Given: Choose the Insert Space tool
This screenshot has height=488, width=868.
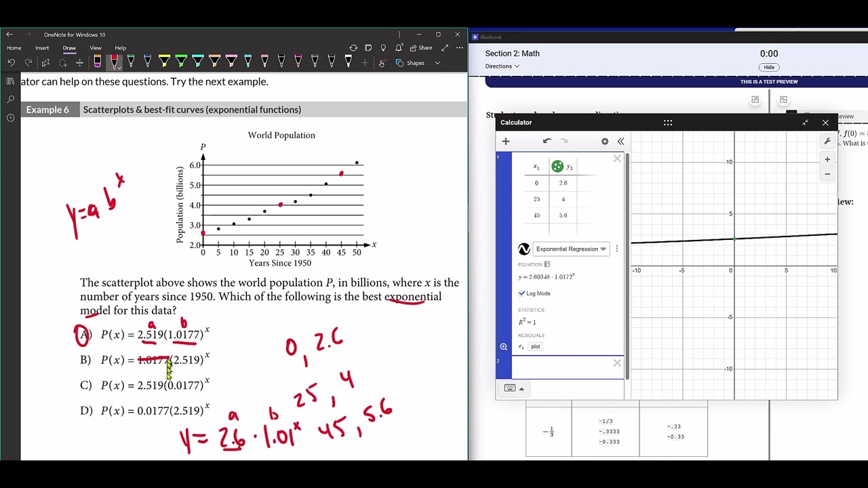Looking at the screenshot, I should point(79,63).
